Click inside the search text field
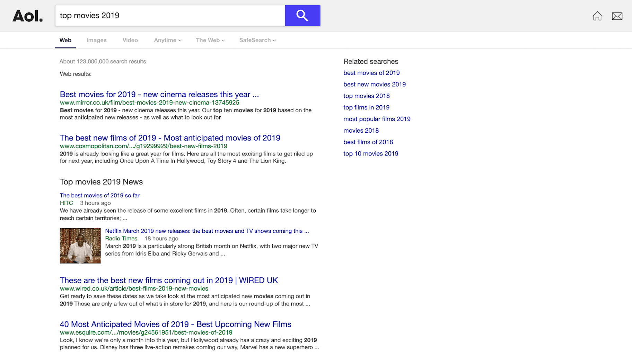This screenshot has width=632, height=364. [x=170, y=16]
